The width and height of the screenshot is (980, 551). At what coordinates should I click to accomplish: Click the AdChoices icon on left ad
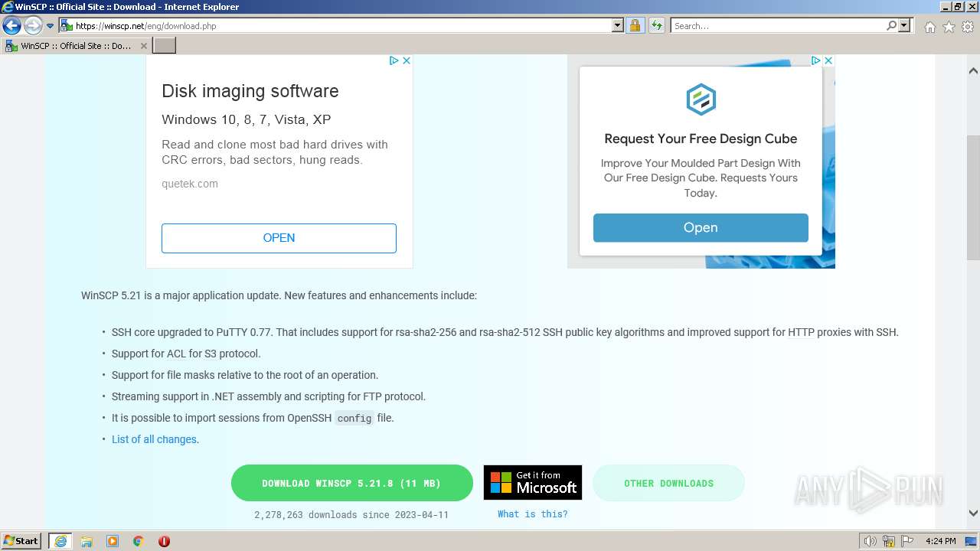(394, 60)
